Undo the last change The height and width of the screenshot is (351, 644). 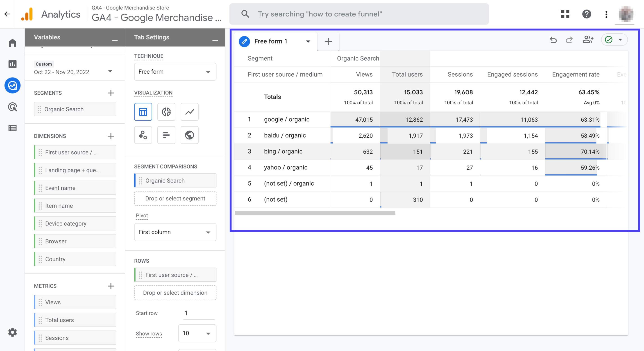click(553, 40)
